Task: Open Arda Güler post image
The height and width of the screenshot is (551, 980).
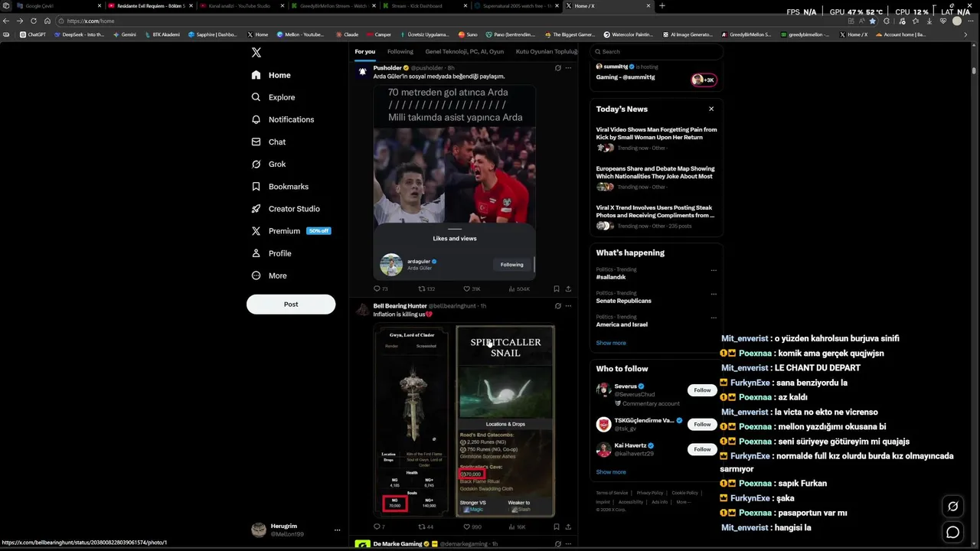Action: [x=454, y=181]
